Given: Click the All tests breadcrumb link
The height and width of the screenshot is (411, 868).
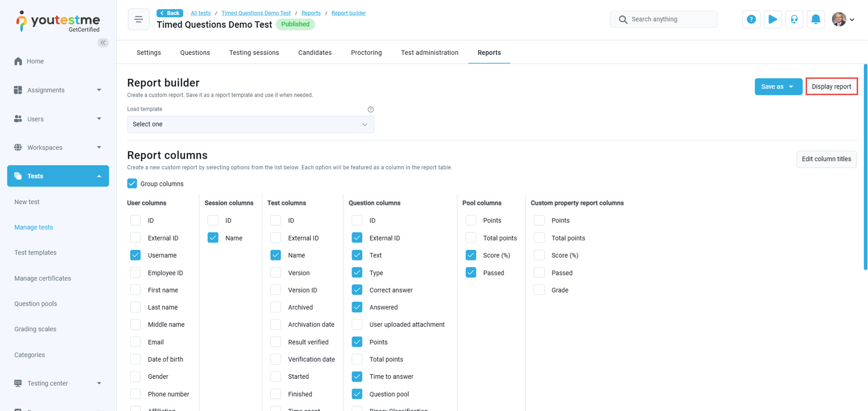Looking at the screenshot, I should tap(201, 13).
